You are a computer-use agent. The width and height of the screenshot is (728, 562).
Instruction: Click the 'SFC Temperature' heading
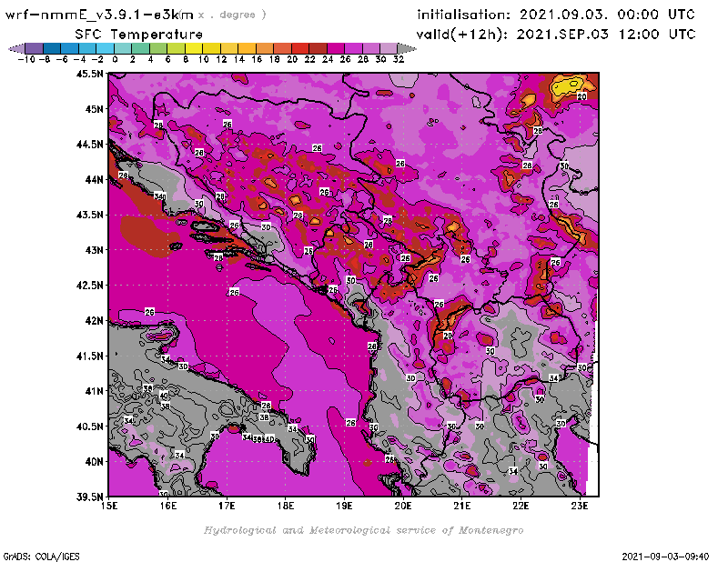click(139, 35)
